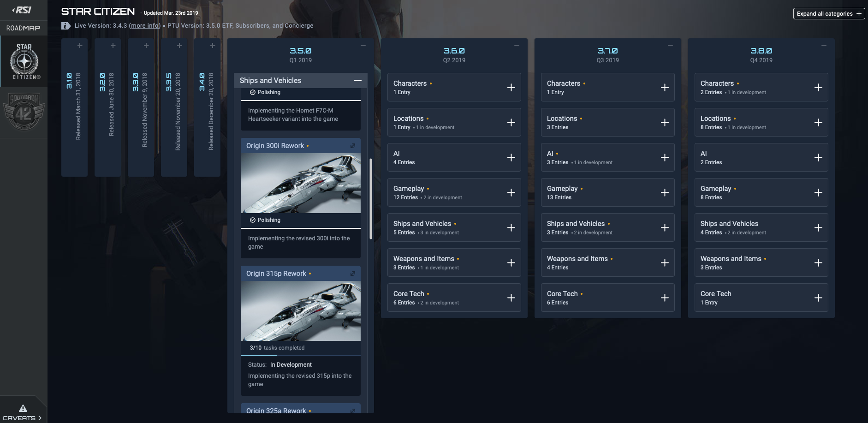The width and height of the screenshot is (868, 423).
Task: Collapse the 3.6.0 release column
Action: click(517, 45)
